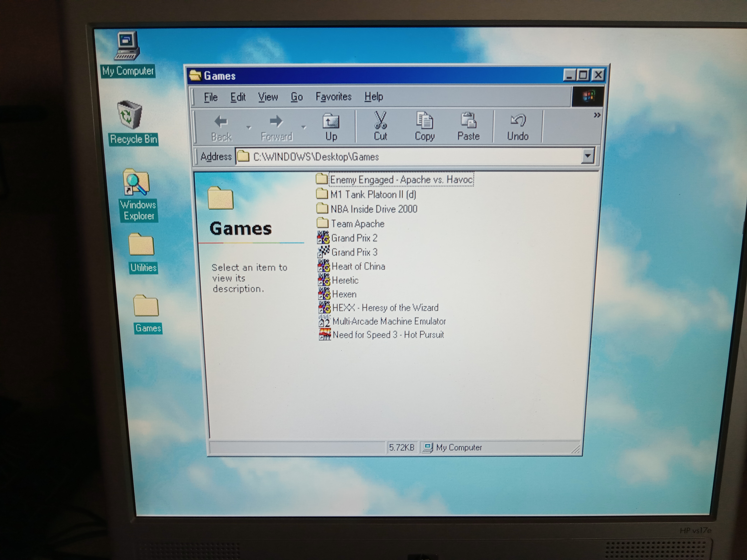Show more toolbar buttons chevron
The width and height of the screenshot is (747, 560).
(x=597, y=115)
